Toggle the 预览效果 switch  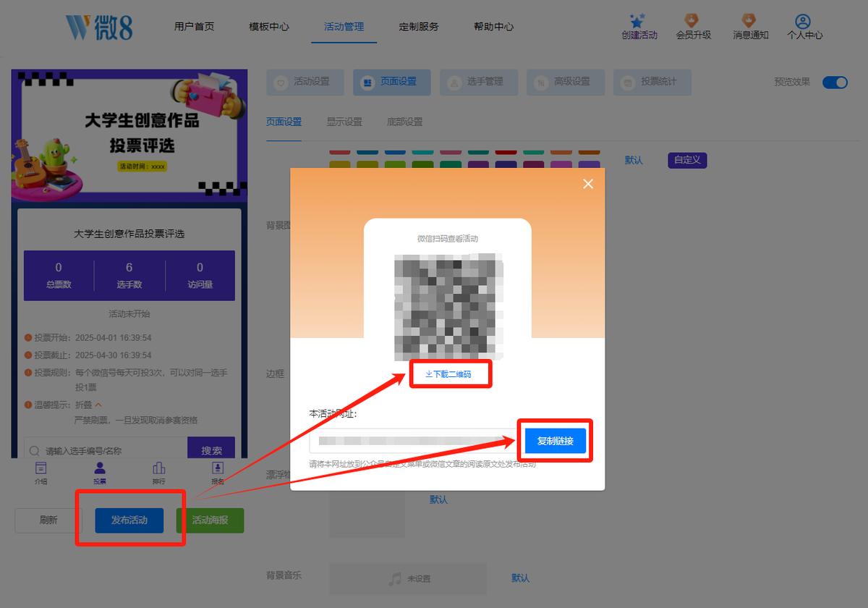(x=835, y=82)
